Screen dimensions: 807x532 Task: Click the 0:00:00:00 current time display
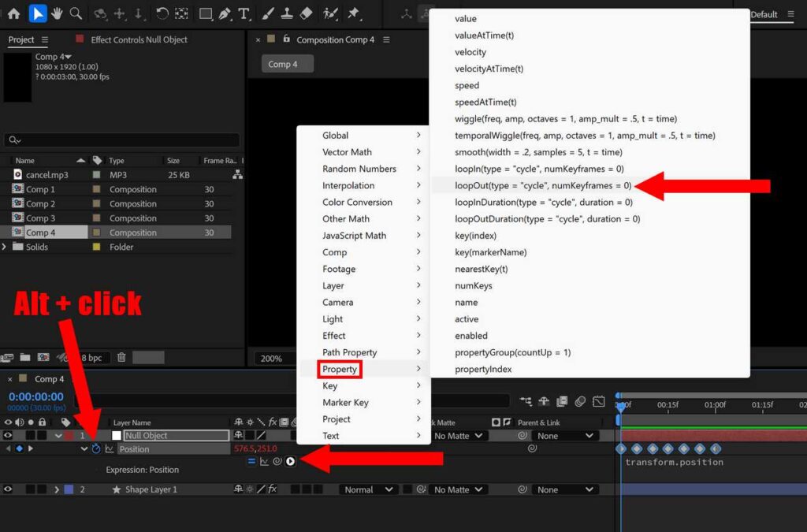36,396
